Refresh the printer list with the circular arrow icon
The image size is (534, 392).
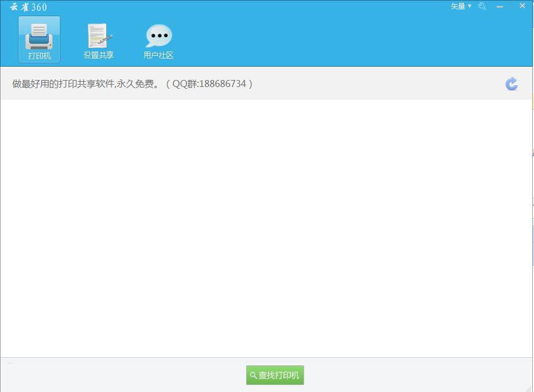coord(511,84)
